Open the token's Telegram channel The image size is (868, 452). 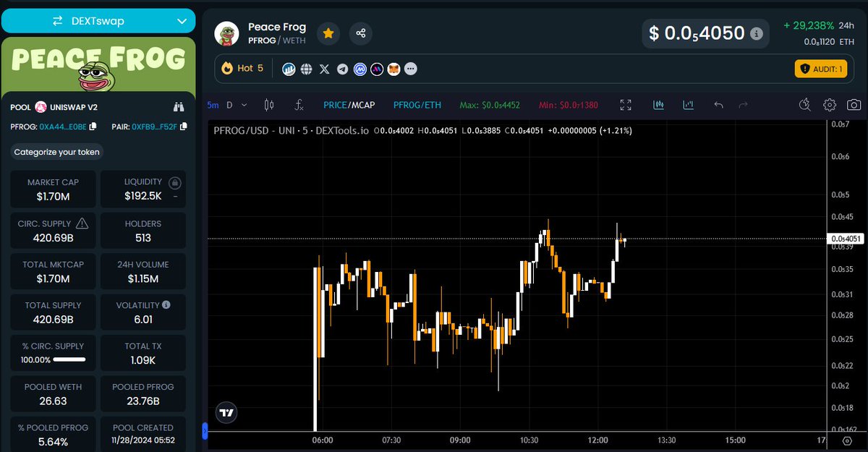342,69
